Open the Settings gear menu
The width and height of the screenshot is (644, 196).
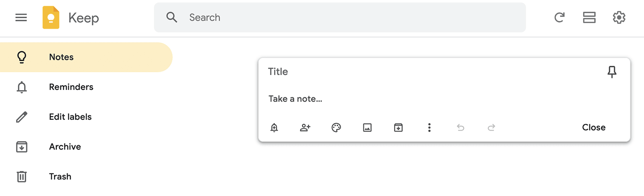coord(619,17)
